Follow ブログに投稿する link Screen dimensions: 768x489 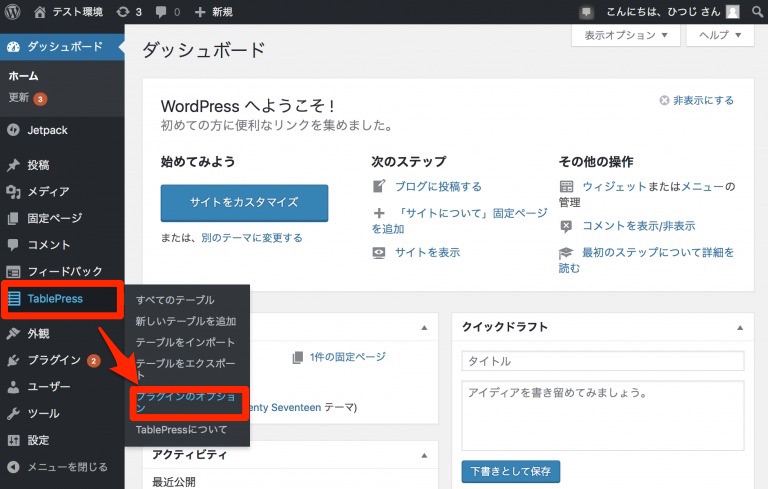point(438,186)
